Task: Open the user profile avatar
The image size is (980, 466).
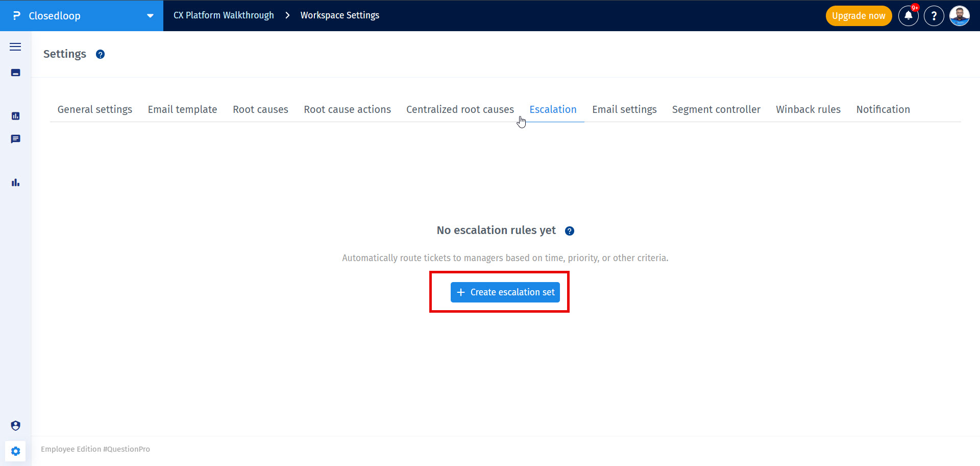Action: click(960, 16)
